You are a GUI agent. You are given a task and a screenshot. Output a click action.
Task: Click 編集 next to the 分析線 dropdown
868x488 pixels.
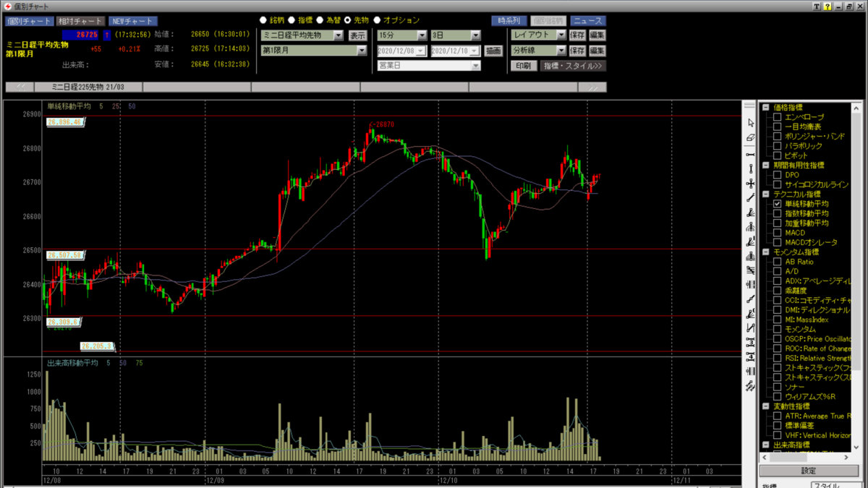[x=597, y=51]
